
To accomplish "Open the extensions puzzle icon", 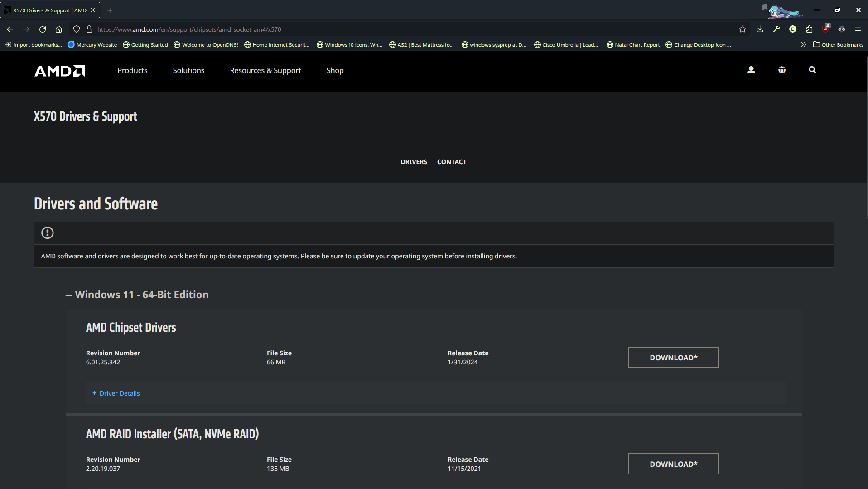I will pos(809,29).
